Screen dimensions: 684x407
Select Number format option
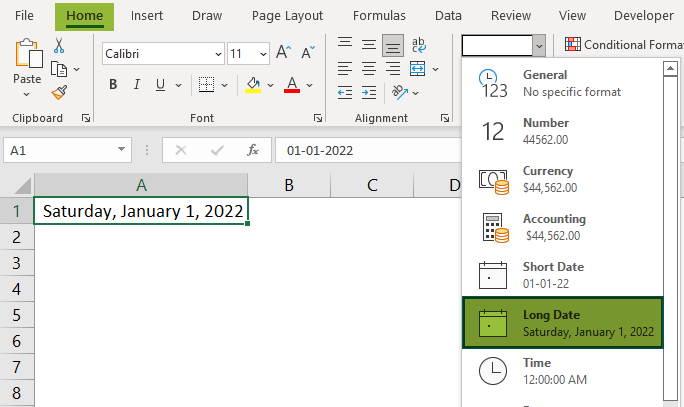562,131
